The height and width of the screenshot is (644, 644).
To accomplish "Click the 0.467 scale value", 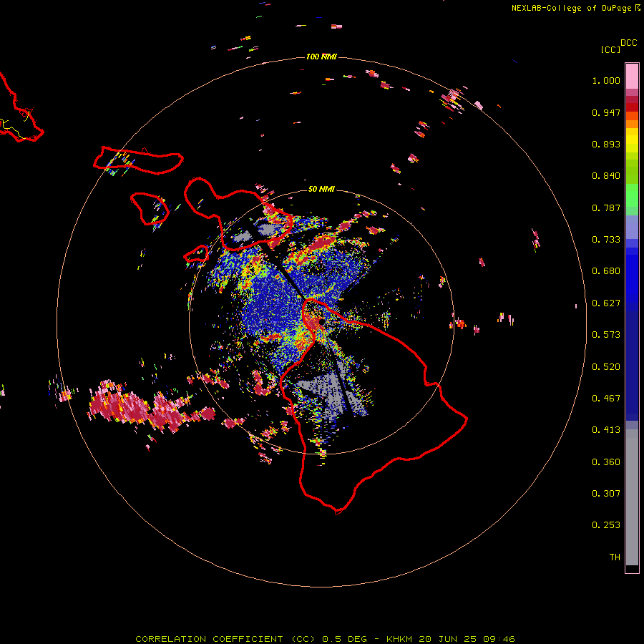I will click(x=606, y=399).
